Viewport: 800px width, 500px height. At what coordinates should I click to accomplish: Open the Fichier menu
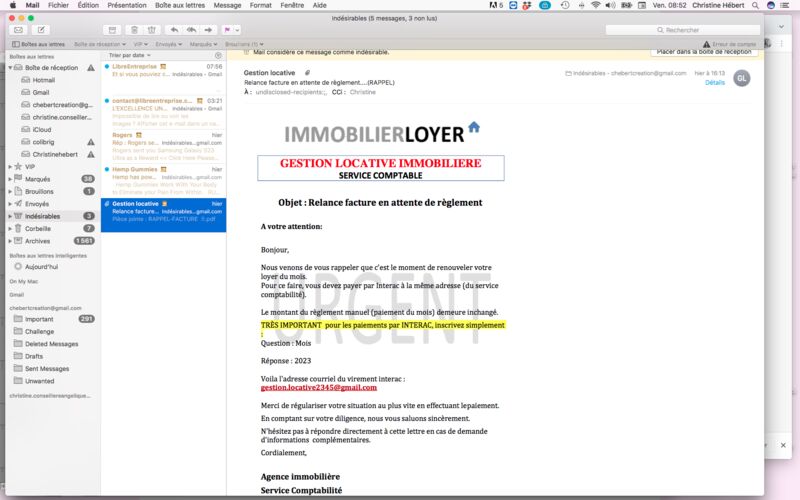point(58,5)
